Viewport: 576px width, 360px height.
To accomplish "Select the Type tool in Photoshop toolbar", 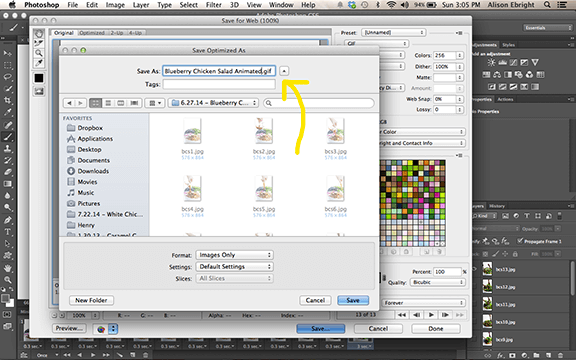I will (7, 232).
